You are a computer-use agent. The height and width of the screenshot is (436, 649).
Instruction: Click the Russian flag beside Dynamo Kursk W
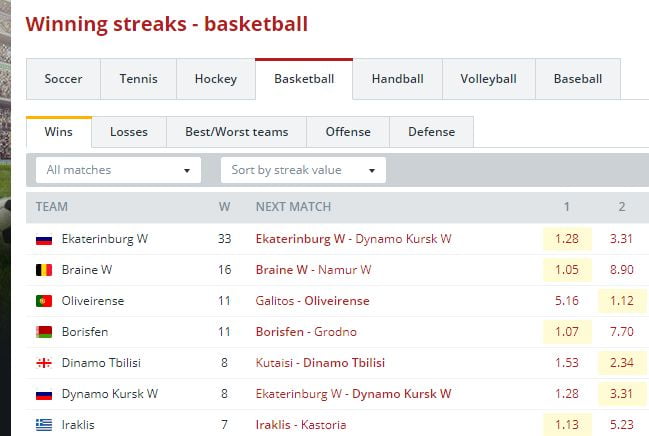pyautogui.click(x=44, y=394)
